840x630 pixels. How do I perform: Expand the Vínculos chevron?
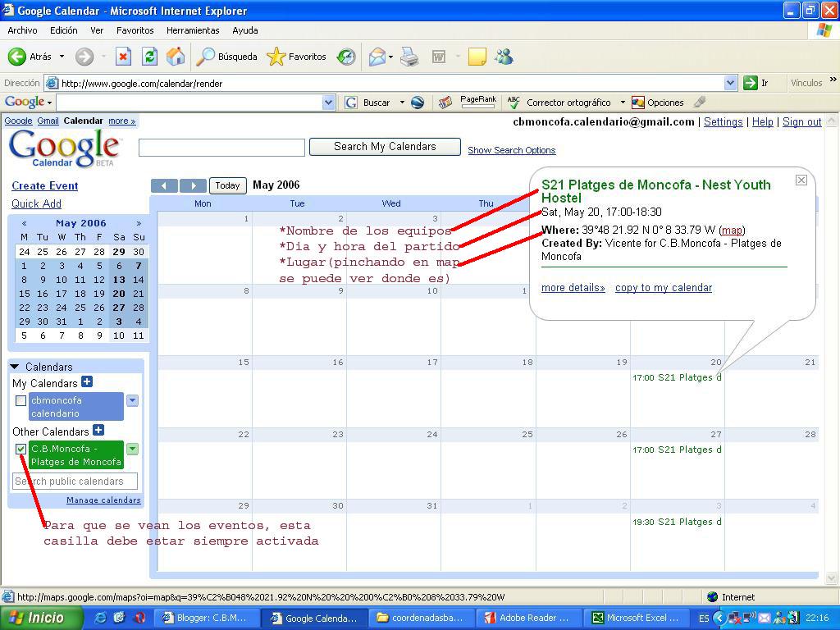tap(833, 80)
